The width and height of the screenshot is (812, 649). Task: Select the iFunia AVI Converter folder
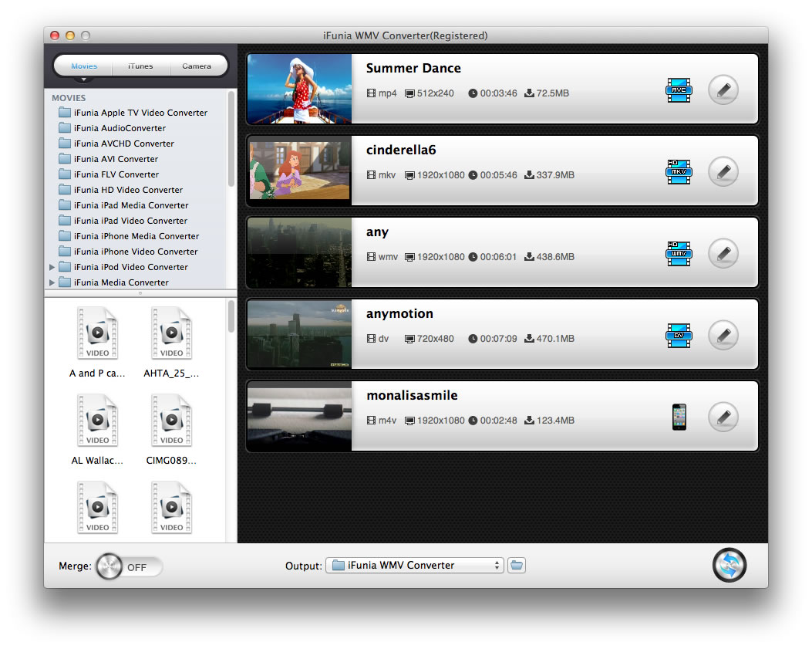[x=109, y=159]
